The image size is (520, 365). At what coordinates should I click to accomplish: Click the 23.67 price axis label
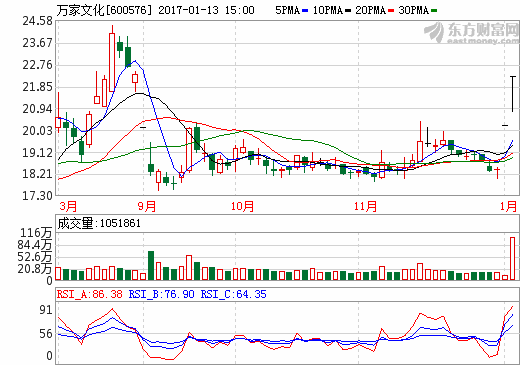click(38, 43)
